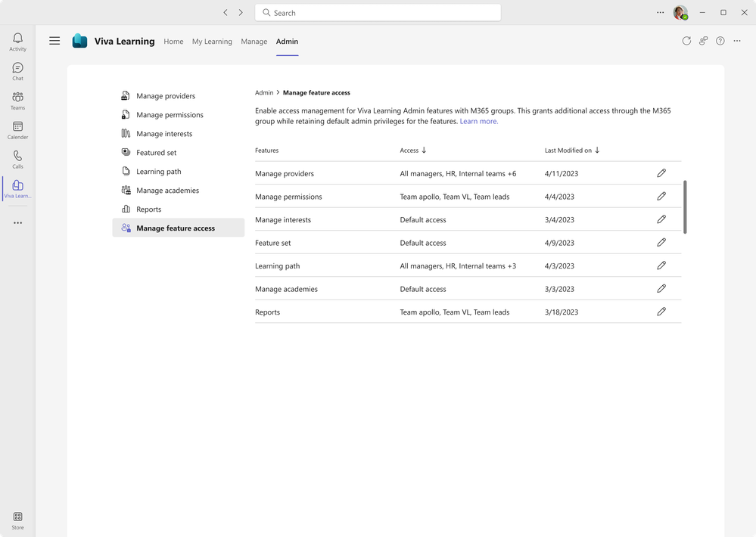Open the user profile avatar

[x=680, y=13]
